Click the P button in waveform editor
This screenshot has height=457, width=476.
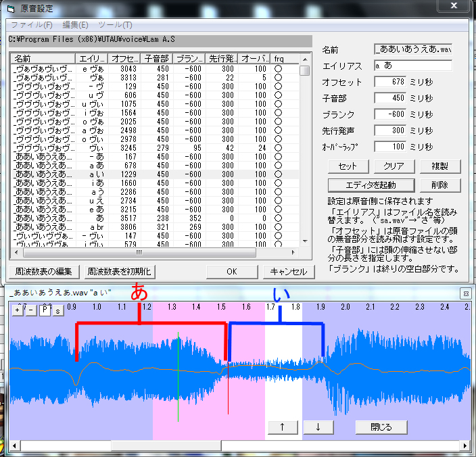click(45, 310)
